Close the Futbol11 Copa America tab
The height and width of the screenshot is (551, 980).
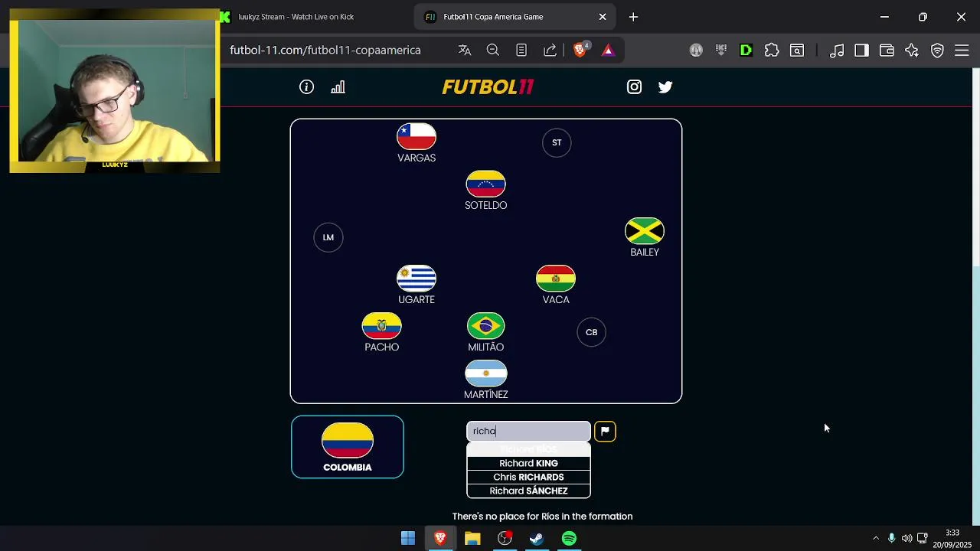coord(603,17)
